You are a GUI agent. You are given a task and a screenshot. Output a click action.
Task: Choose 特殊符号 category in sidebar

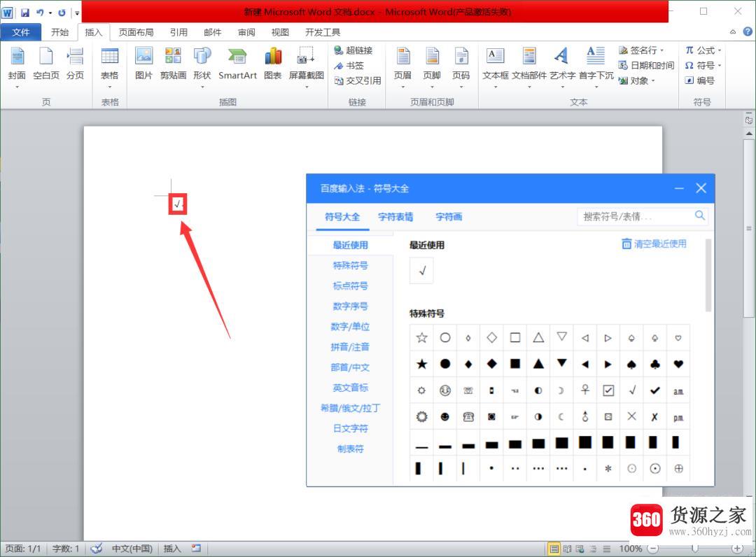click(x=351, y=265)
